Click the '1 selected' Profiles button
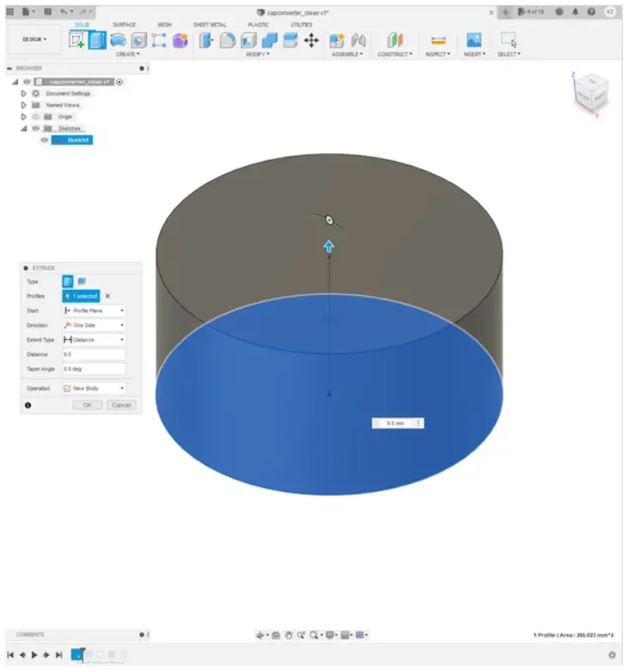The height and width of the screenshot is (672, 628). tap(81, 296)
